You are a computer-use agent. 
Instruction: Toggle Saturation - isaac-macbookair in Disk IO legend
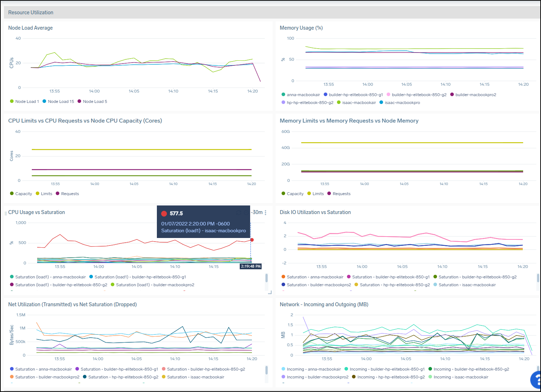[465, 285]
